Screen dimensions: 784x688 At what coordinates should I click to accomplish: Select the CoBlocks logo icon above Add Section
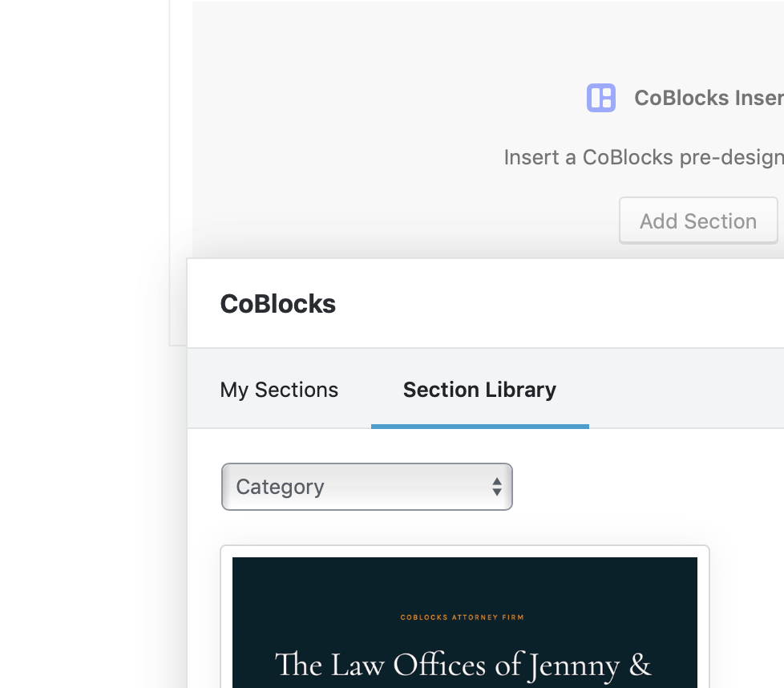click(600, 97)
